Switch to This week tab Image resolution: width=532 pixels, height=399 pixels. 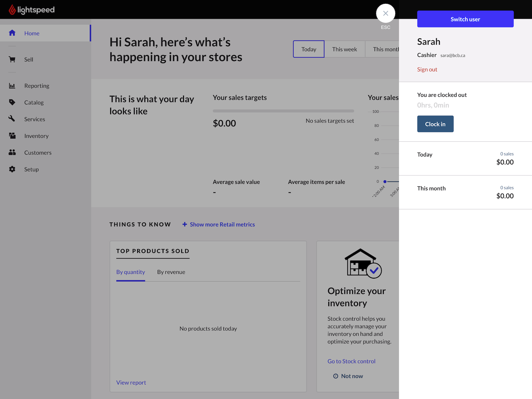tap(344, 49)
